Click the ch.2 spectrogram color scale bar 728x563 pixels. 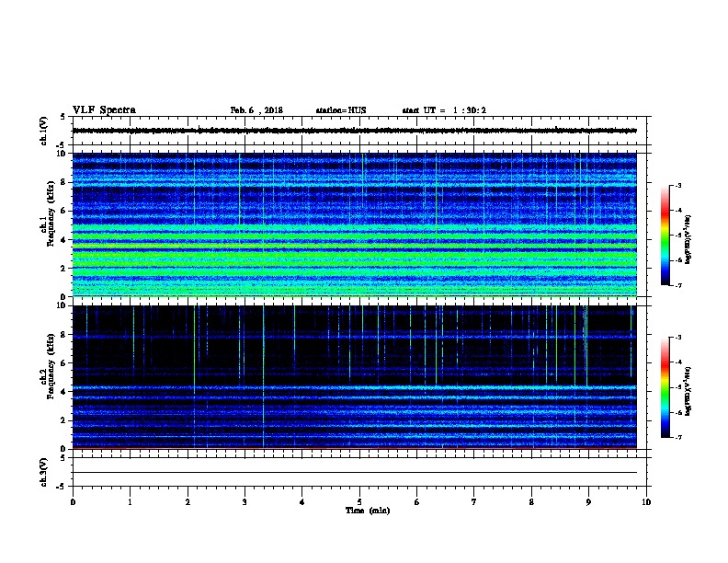pos(665,387)
